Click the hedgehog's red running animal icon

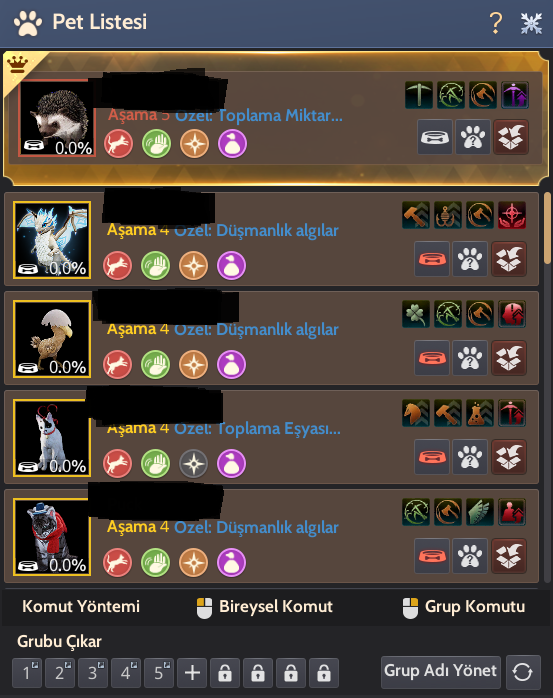[118, 144]
